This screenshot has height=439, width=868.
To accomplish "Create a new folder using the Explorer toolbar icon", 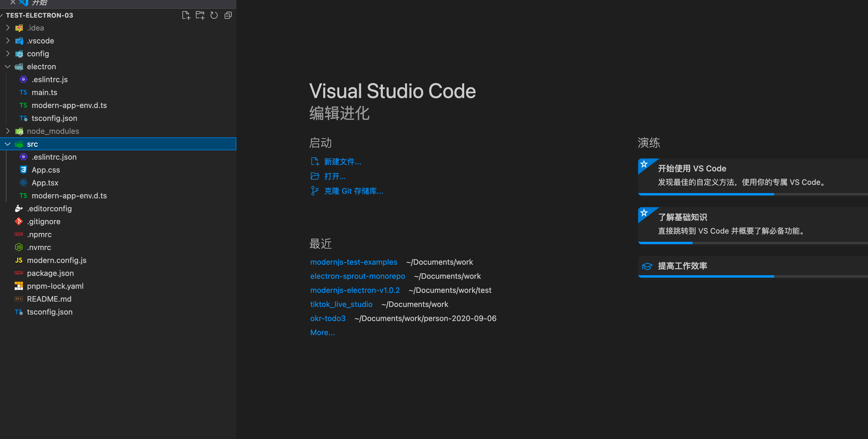I will tap(200, 15).
